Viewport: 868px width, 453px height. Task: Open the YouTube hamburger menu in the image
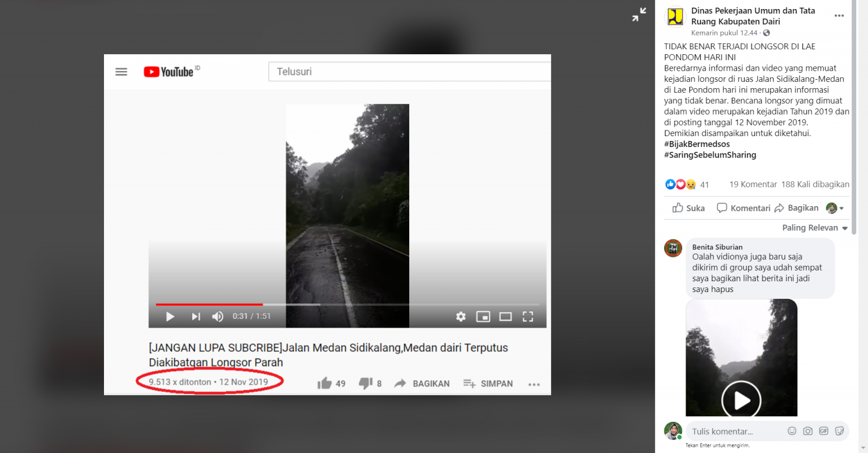coord(121,72)
